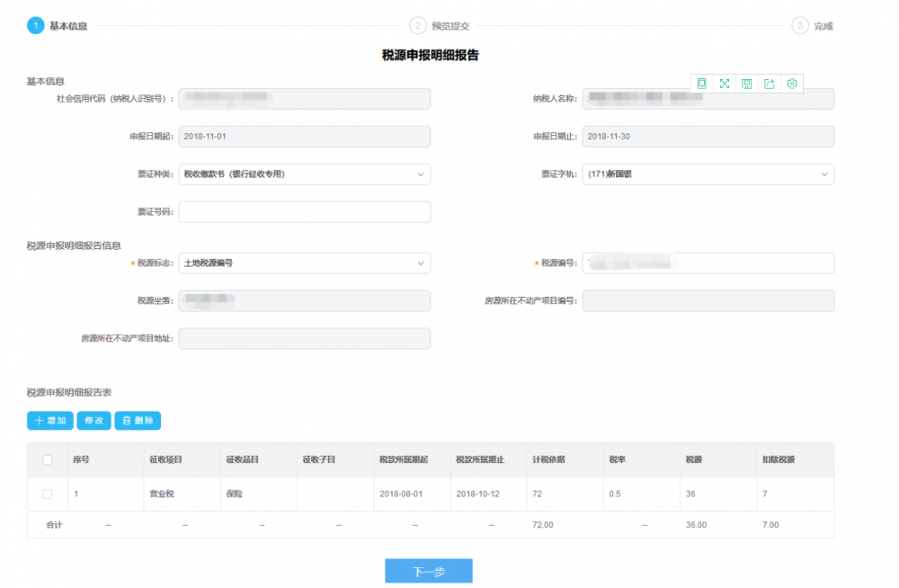
Task: Open the 税源标志 dropdown
Action: pyautogui.click(x=304, y=263)
